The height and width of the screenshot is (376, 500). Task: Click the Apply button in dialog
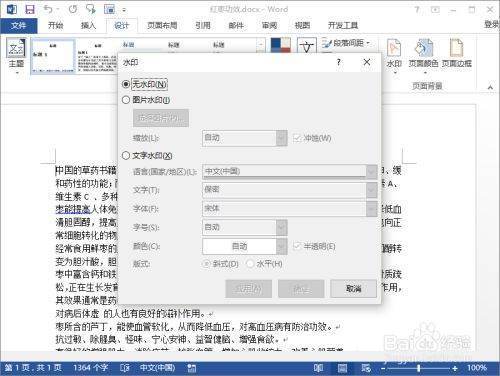(248, 289)
